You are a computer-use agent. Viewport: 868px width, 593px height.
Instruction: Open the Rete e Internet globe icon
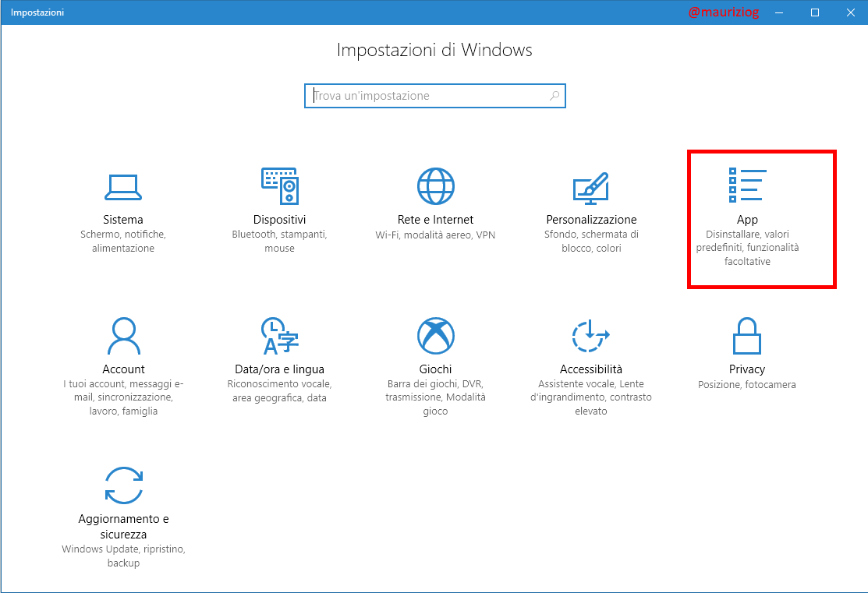click(x=436, y=186)
